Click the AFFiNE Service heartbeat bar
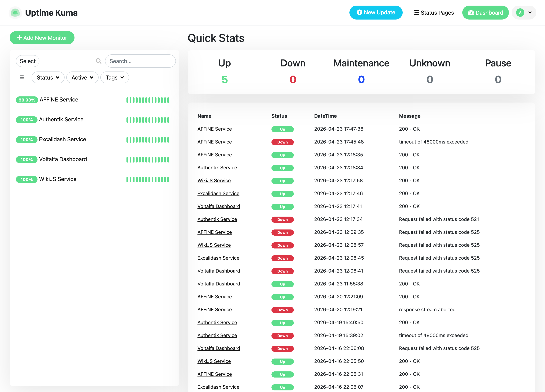The image size is (545, 392). click(148, 100)
